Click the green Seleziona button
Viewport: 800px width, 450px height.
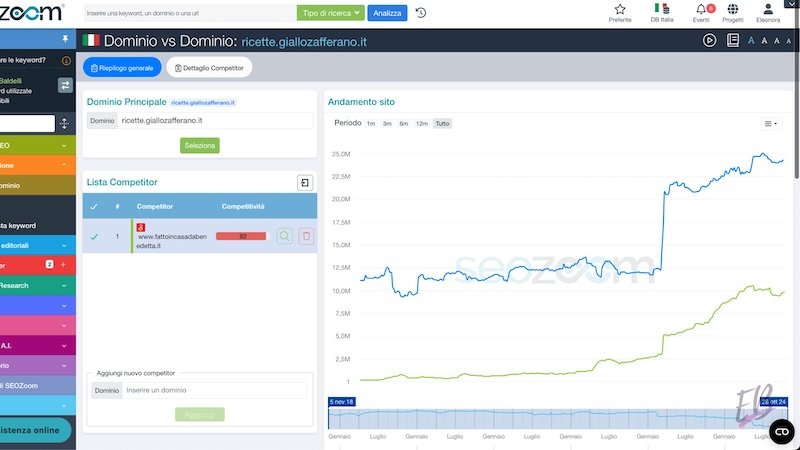click(199, 145)
